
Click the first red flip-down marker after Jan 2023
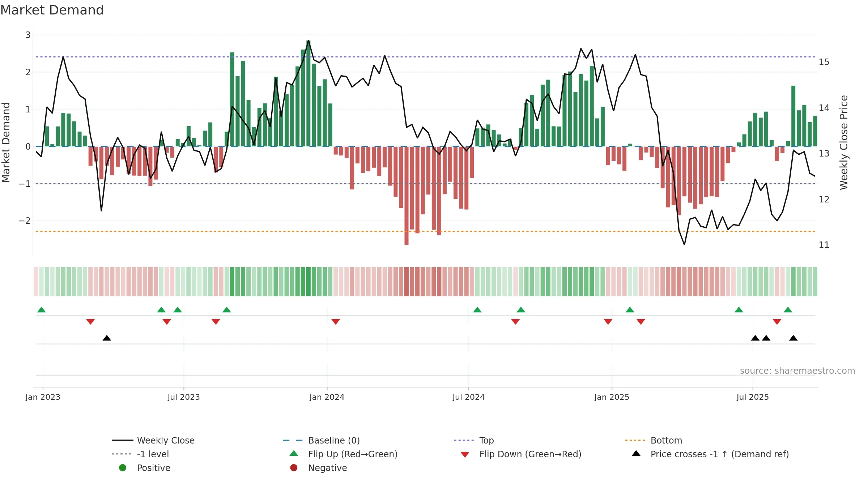[x=90, y=322]
